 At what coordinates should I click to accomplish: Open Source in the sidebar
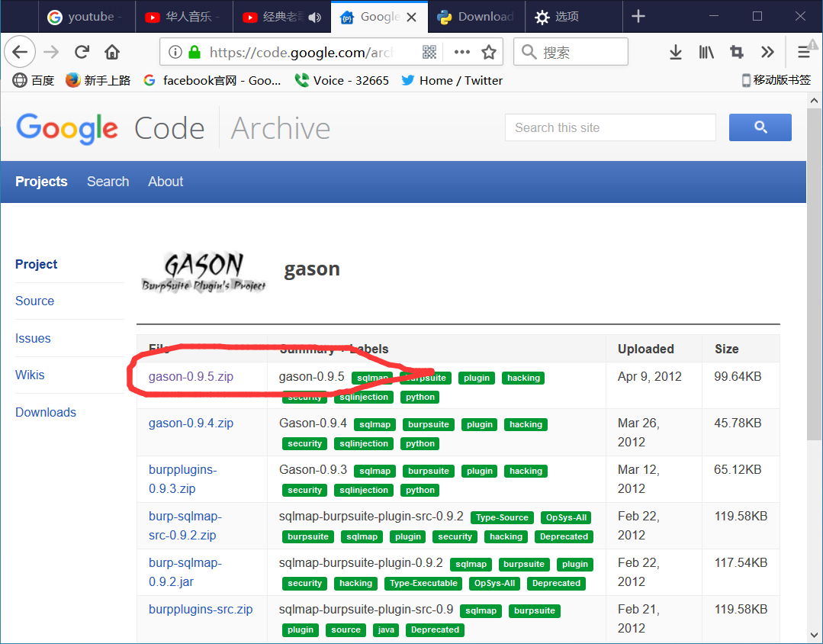[34, 301]
